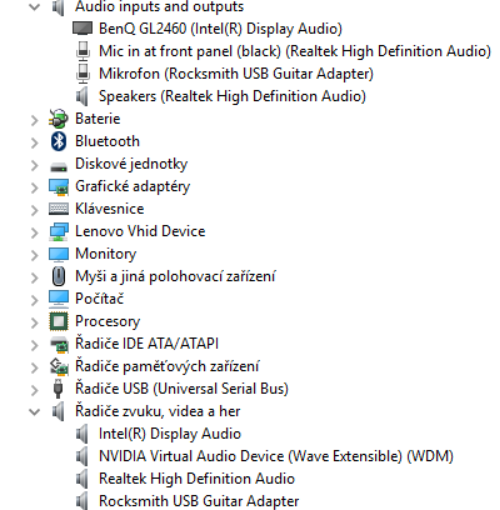Click the mouse icon of Myši a jiná polohovací zařízení
The width and height of the screenshot is (500, 510).
[59, 276]
